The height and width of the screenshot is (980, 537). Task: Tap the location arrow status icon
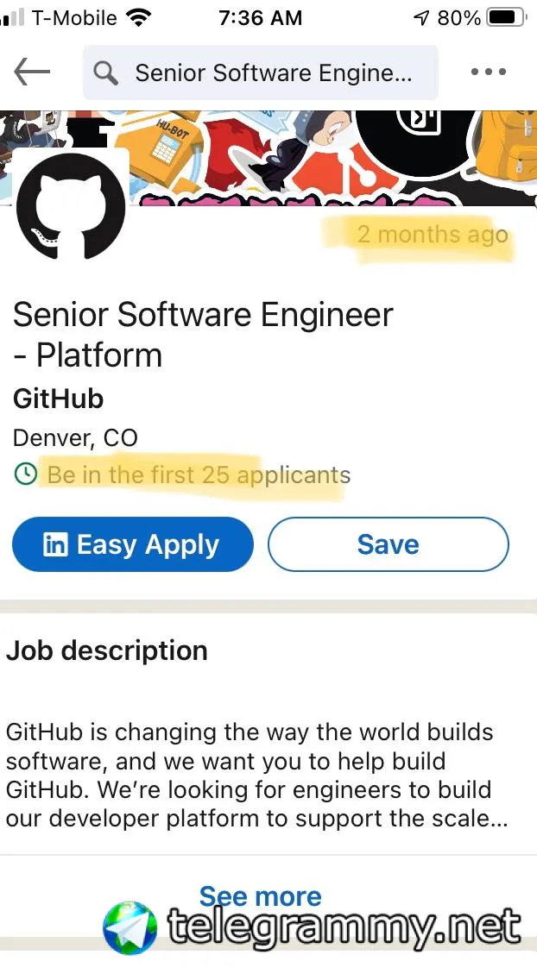click(x=422, y=18)
